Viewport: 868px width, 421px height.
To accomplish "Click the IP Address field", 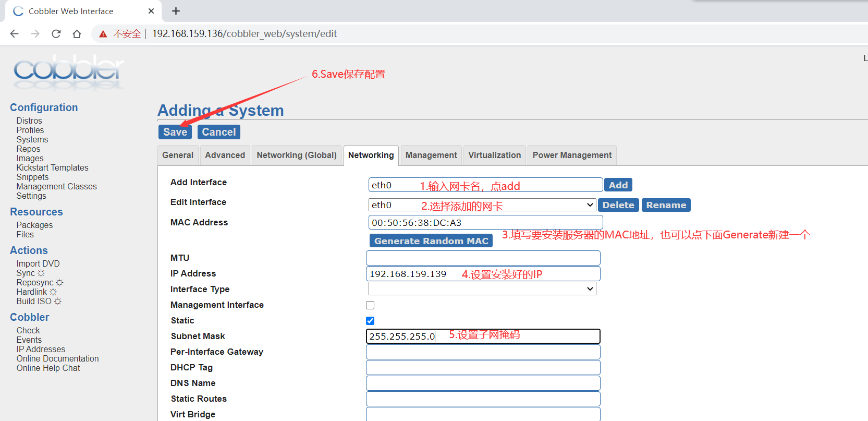I will tap(483, 274).
